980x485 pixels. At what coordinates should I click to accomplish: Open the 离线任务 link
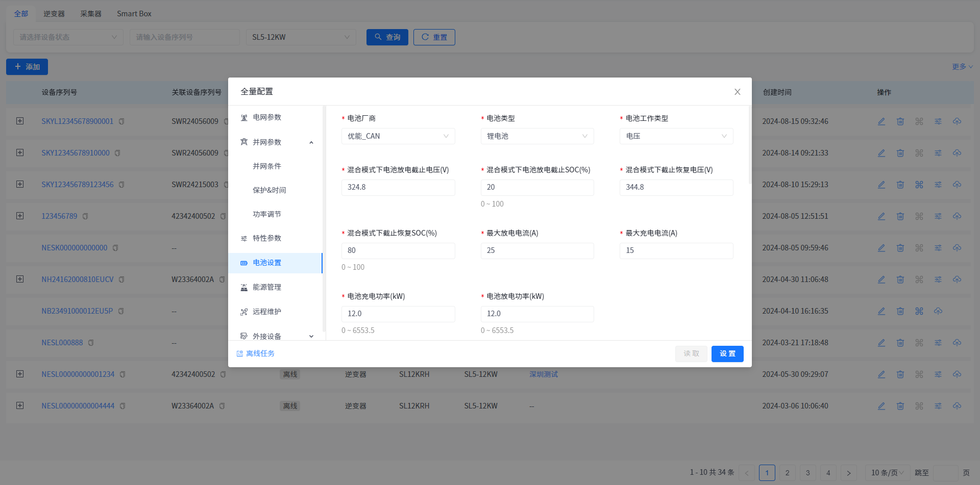coord(260,353)
